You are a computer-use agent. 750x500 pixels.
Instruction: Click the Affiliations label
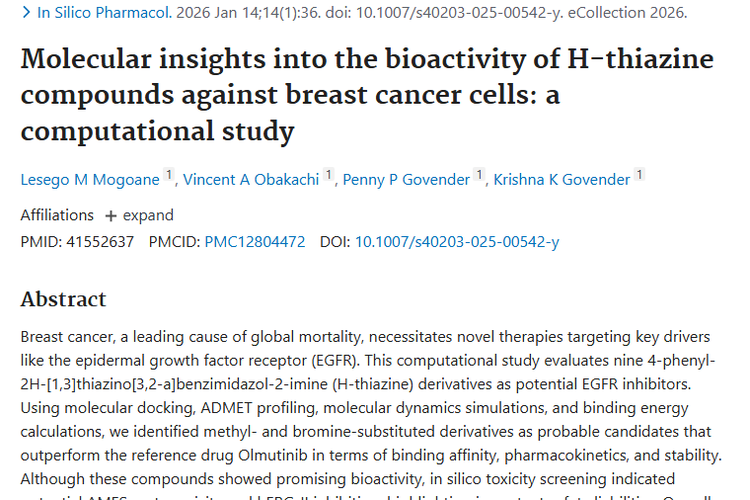[x=57, y=215]
